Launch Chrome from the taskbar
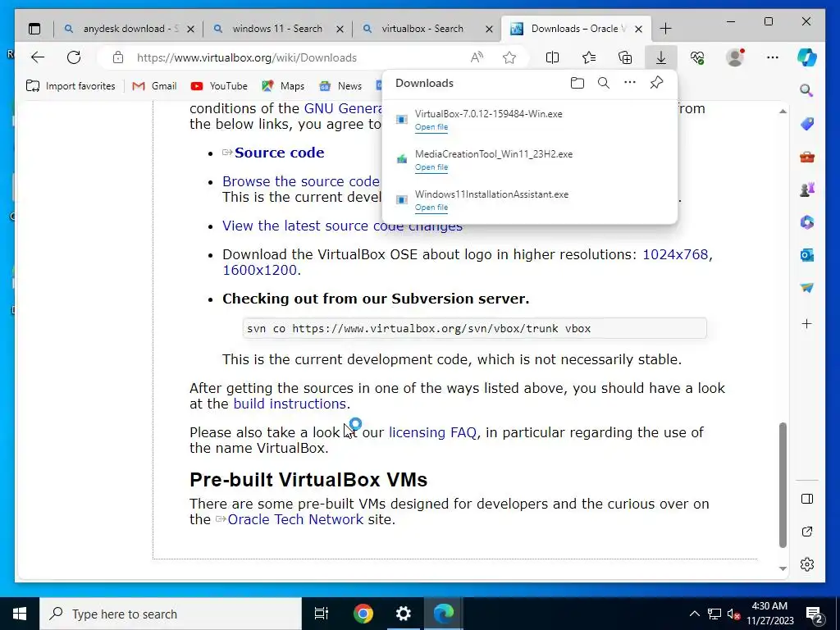 coord(363,614)
